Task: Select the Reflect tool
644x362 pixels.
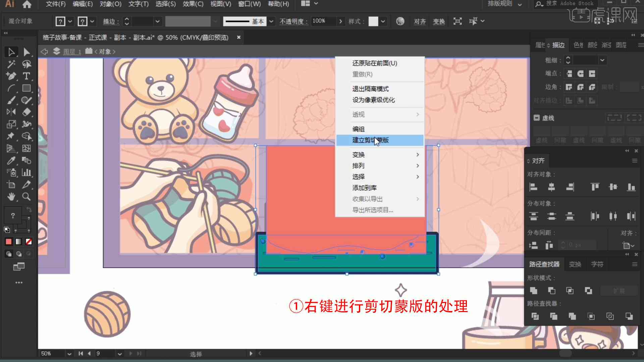Action: [x=11, y=112]
